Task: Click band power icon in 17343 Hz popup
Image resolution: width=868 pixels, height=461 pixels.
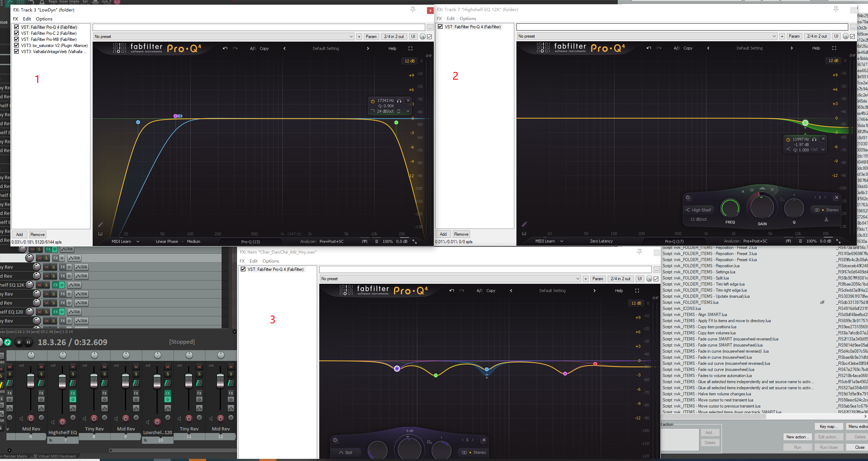Action: tap(372, 101)
